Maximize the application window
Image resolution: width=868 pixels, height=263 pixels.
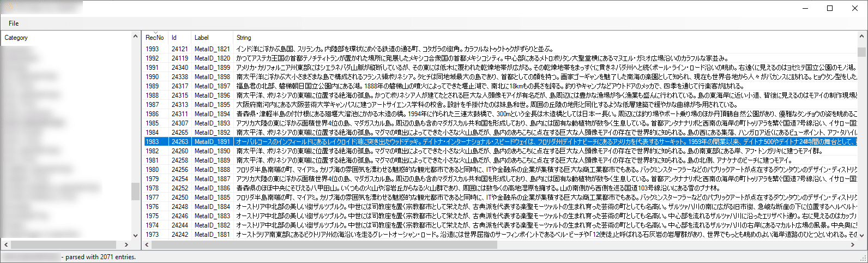(830, 8)
